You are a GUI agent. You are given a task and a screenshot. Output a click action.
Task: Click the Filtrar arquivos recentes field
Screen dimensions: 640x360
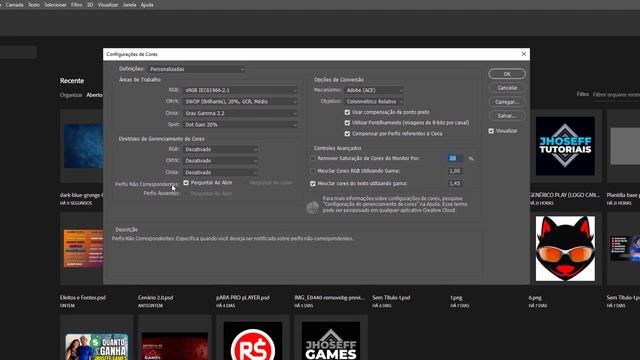616,95
